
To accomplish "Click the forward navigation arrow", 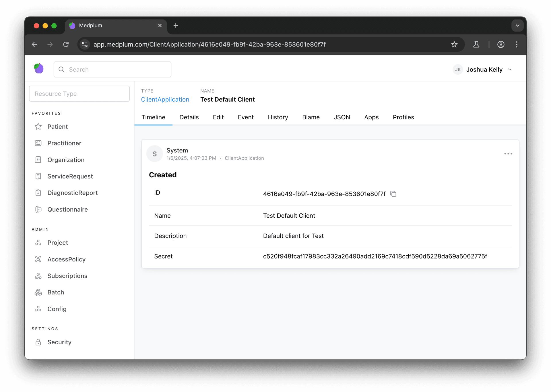I will tap(50, 44).
